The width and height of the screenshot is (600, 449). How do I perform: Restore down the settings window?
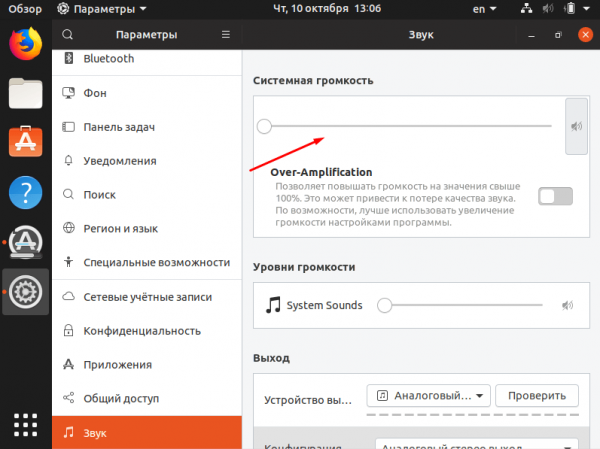558,35
